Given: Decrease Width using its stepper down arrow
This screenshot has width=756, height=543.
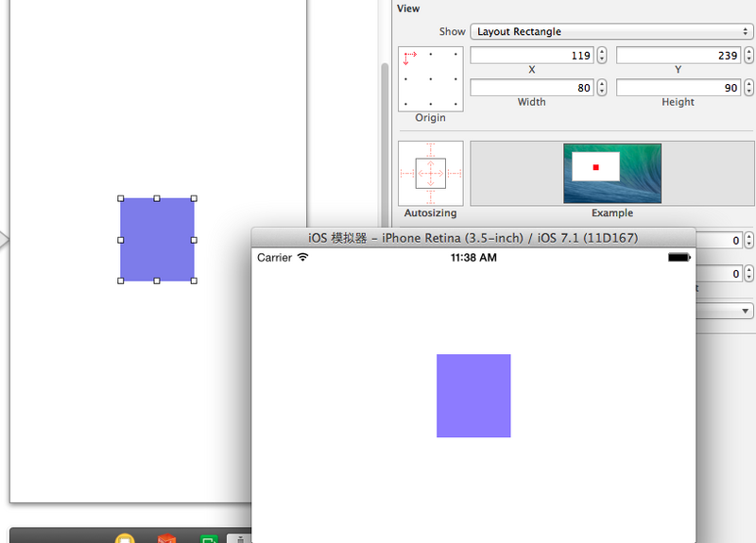Looking at the screenshot, I should 602,92.
